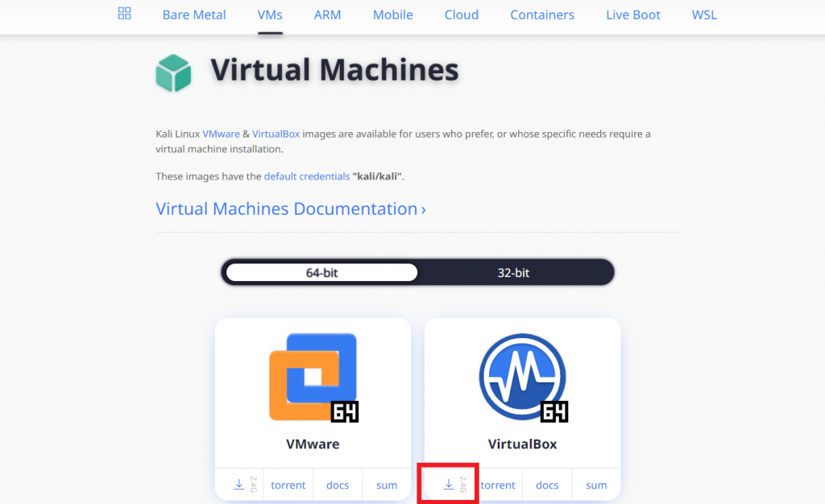Open the WSL tab
825x504 pixels.
[704, 14]
